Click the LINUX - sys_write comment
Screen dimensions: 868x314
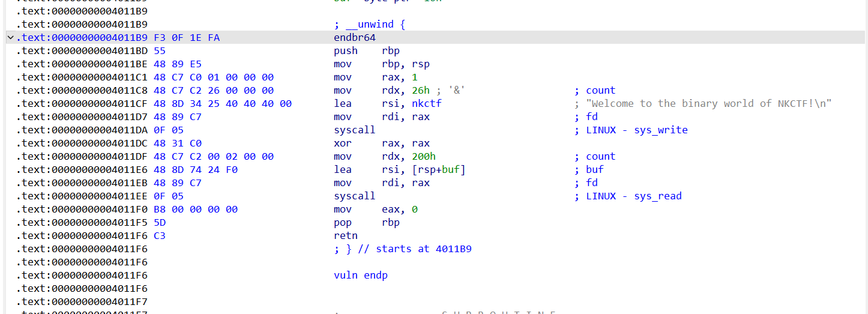pos(636,130)
